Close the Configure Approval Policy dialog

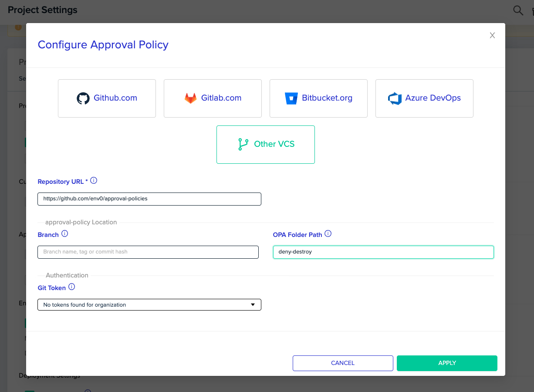[492, 36]
